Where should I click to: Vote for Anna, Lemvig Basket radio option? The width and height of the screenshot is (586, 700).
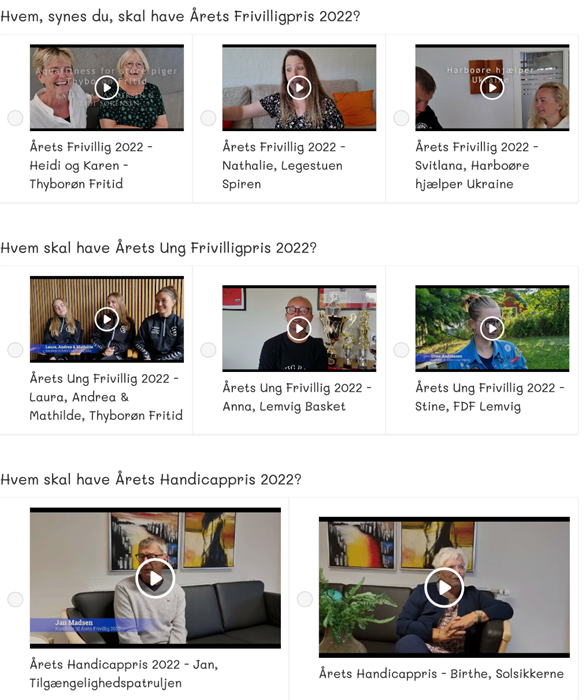(208, 350)
